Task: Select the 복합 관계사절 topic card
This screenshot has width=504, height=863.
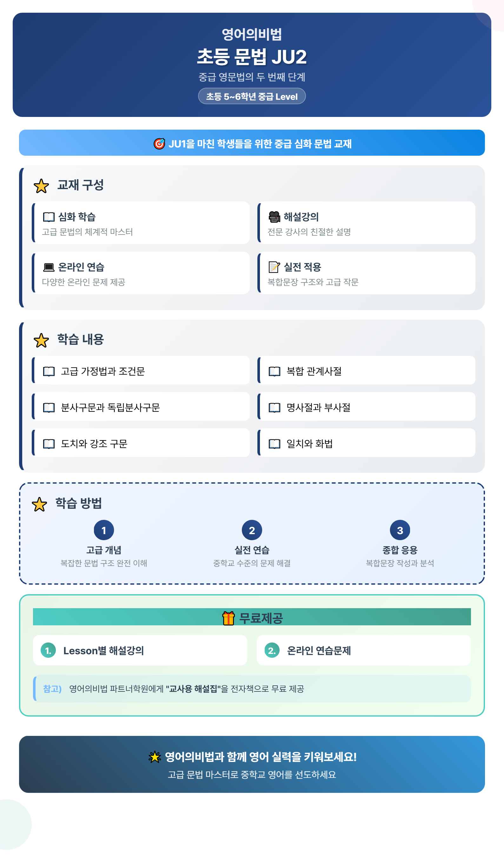Action: click(366, 370)
